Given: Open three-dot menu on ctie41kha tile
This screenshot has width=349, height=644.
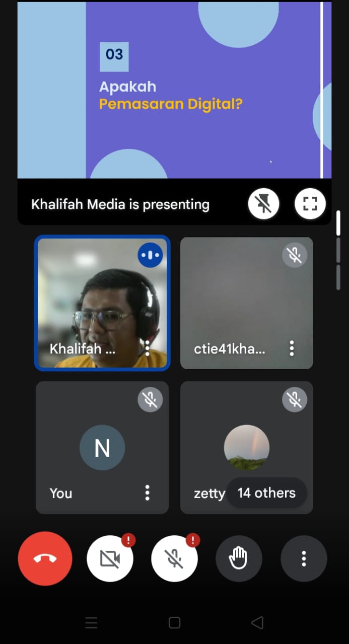Looking at the screenshot, I should 292,348.
